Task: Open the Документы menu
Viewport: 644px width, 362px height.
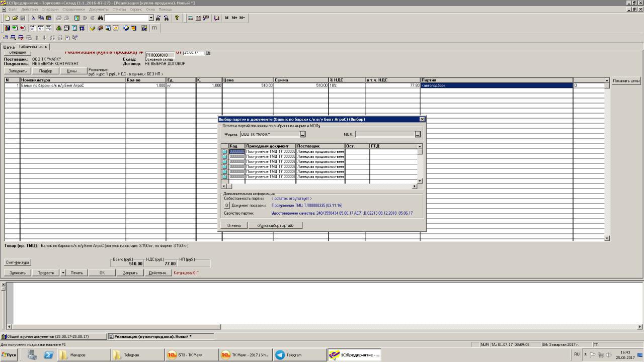Action: click(x=99, y=10)
